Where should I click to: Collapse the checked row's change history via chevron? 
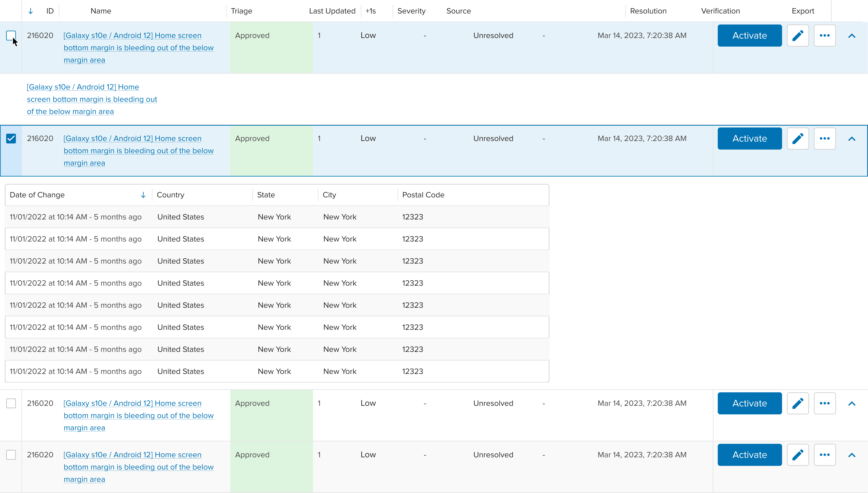pos(852,139)
